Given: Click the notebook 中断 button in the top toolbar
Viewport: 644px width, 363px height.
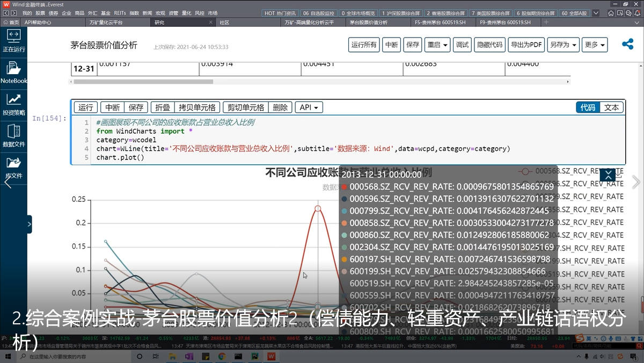Looking at the screenshot, I should pos(392,45).
